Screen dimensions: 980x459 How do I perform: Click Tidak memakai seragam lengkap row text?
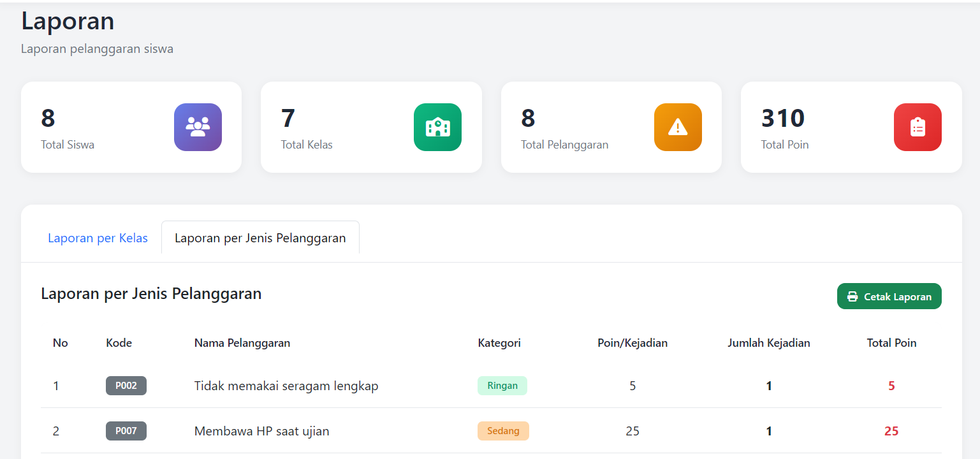pyautogui.click(x=286, y=386)
